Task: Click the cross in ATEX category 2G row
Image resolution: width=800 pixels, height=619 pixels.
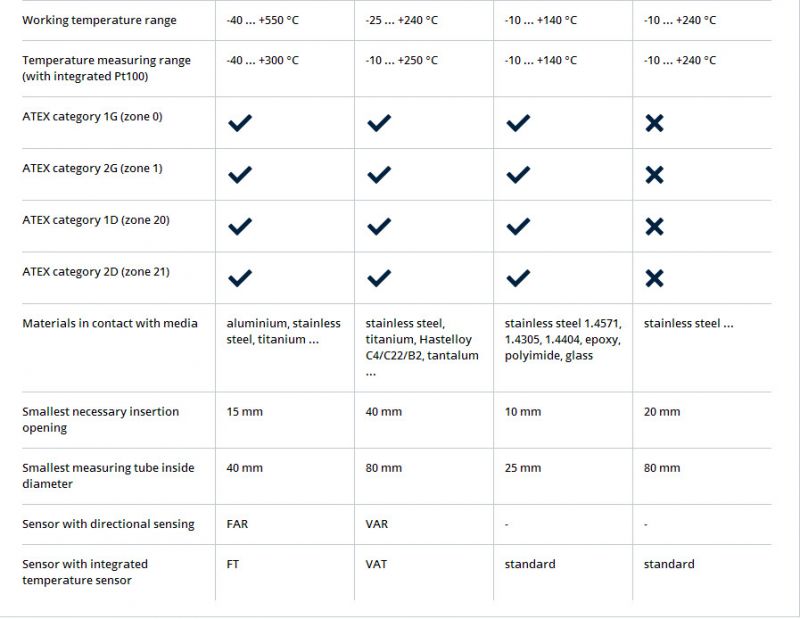Action: [x=654, y=175]
